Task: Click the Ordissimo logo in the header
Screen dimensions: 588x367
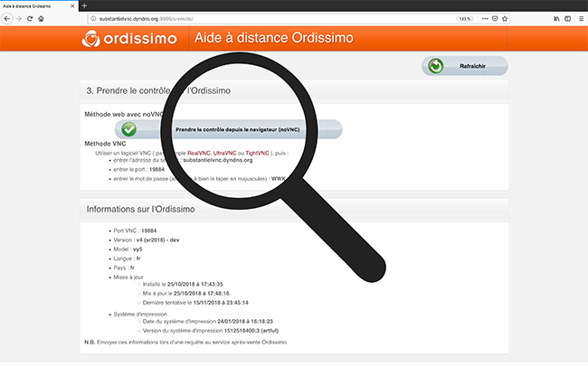Action: (129, 38)
